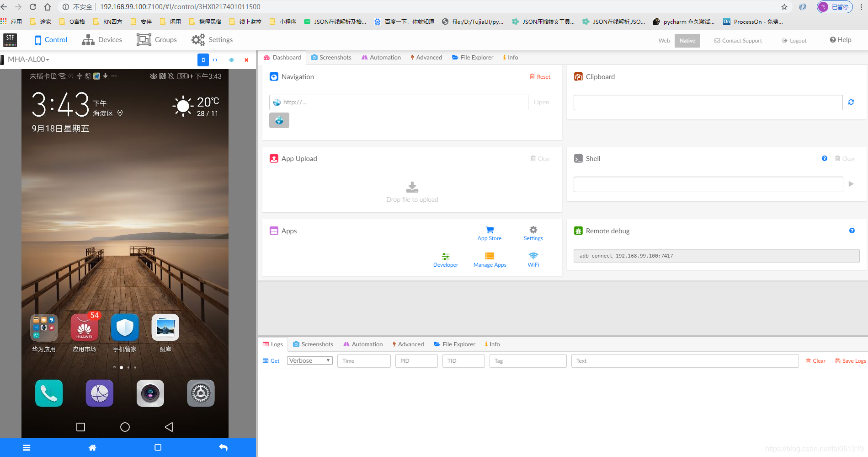868x457 pixels.
Task: Toggle device screen streaming with the eye icon
Action: click(231, 60)
